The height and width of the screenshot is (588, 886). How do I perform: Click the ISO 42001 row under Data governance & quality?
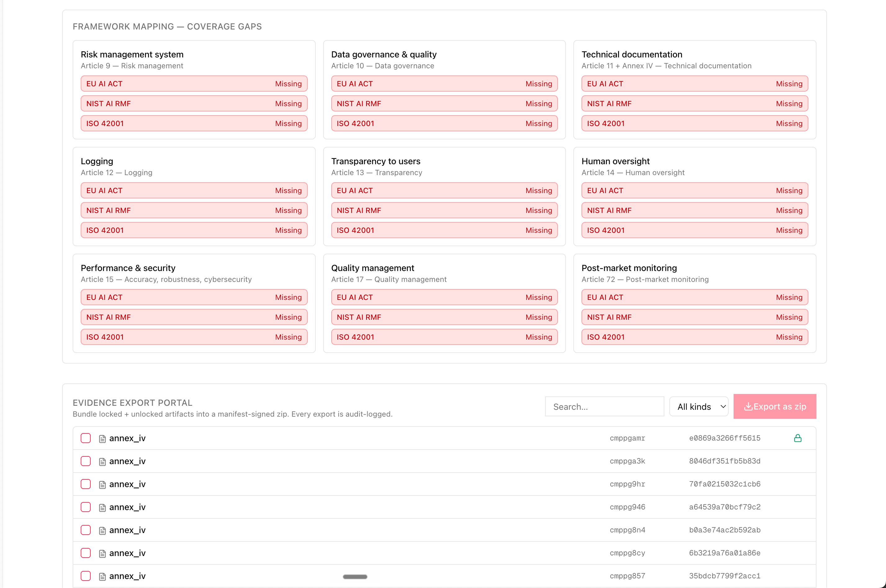click(444, 123)
